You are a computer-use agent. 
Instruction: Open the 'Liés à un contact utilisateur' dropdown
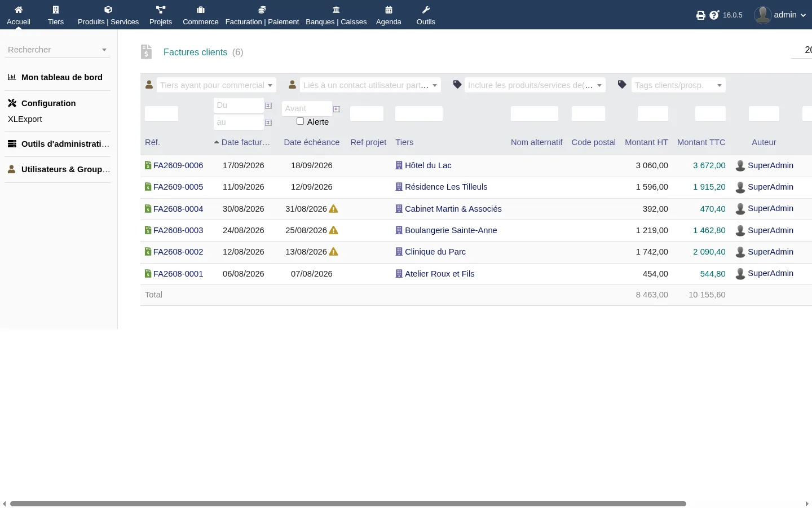(370, 85)
